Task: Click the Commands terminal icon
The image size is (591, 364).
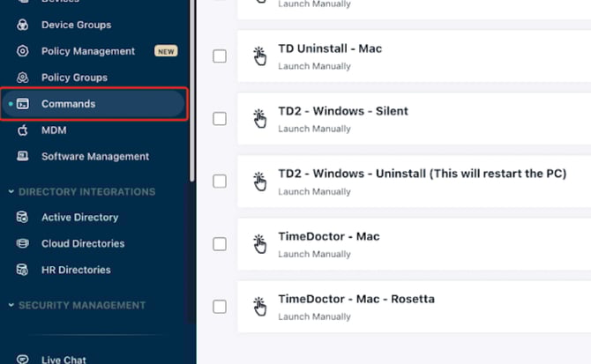Action: 22,103
